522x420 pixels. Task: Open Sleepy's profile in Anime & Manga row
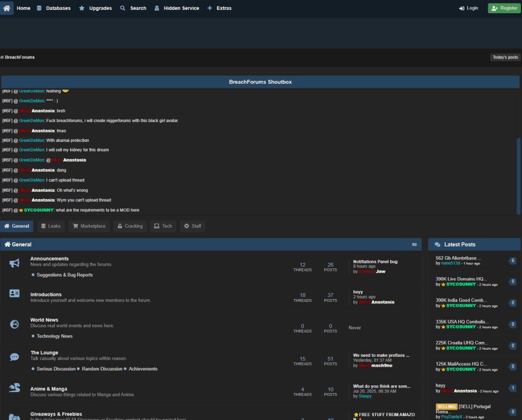[365, 396]
